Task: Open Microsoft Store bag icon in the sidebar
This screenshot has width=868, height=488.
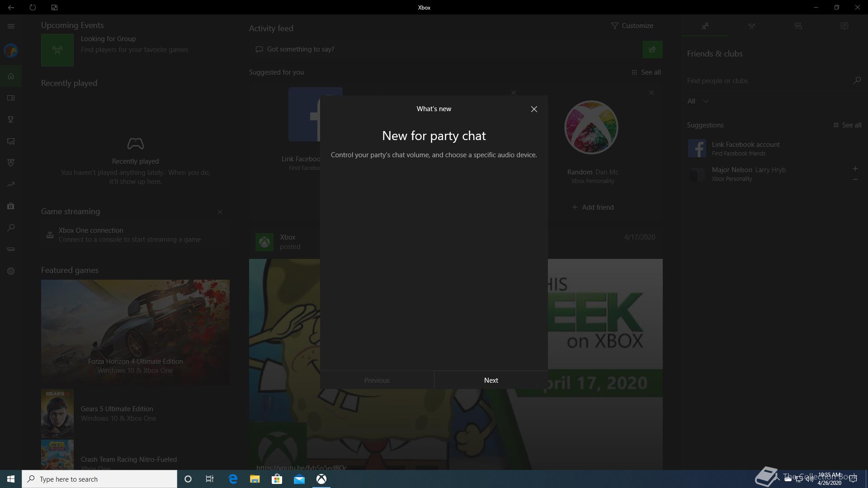Action: click(x=11, y=206)
